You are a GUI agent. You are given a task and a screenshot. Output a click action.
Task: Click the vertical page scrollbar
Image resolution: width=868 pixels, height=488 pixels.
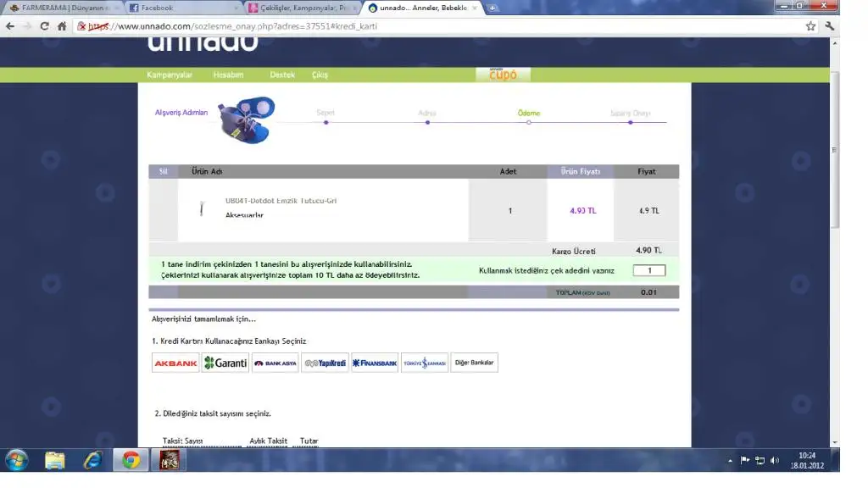tap(835, 149)
